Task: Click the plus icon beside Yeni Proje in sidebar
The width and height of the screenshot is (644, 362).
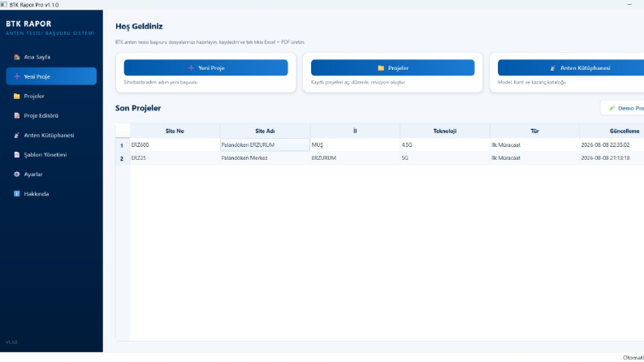Action: [x=16, y=76]
